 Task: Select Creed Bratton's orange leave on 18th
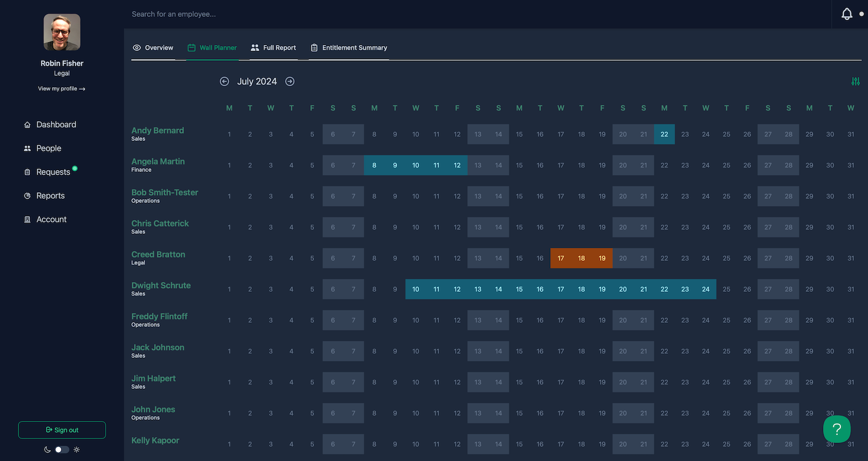581,258
